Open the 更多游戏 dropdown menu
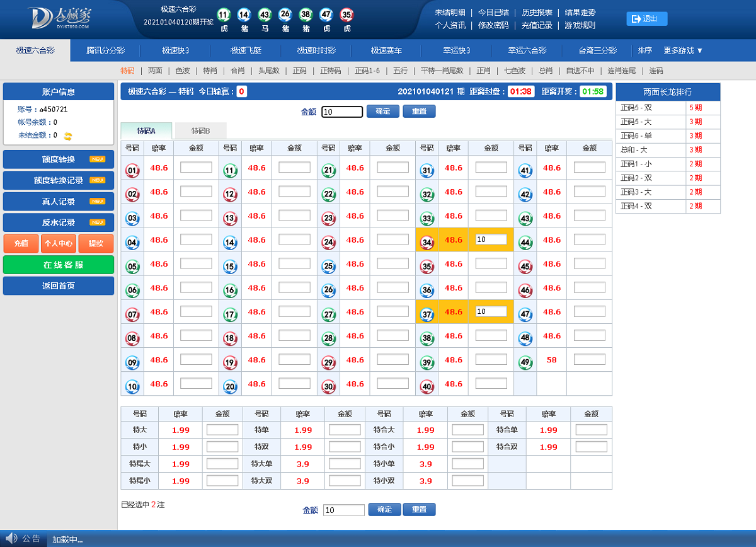The image size is (756, 547). (x=683, y=50)
